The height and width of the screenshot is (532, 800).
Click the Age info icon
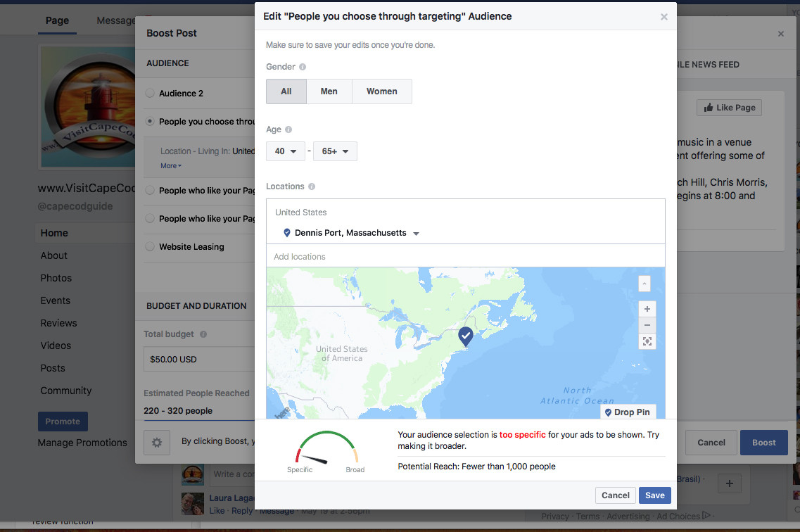288,129
